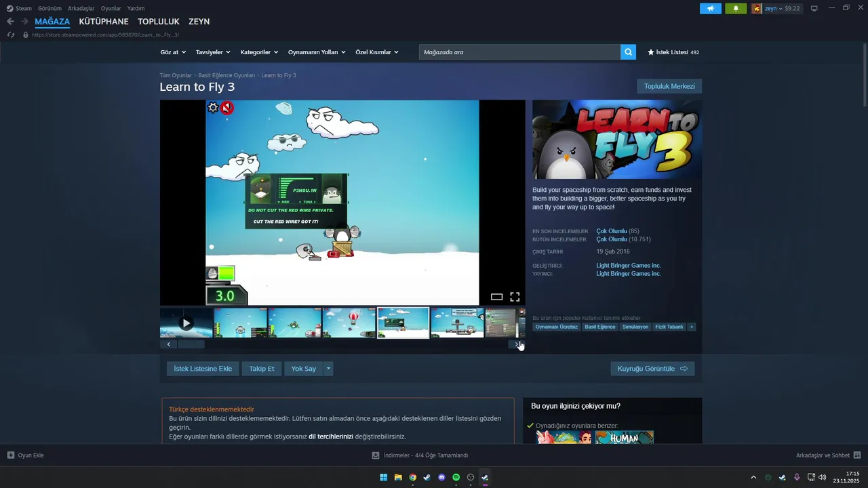Click the Kuyruğu Görüntüle button
Viewport: 868px width, 488px height.
click(x=652, y=369)
